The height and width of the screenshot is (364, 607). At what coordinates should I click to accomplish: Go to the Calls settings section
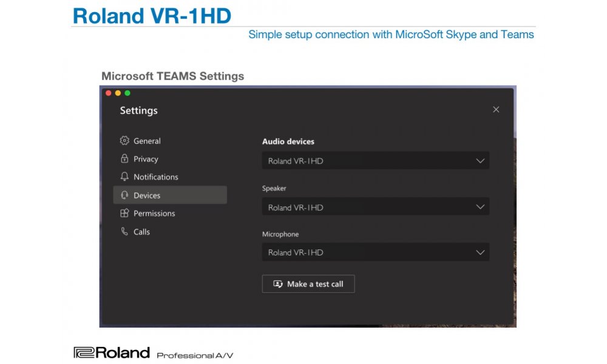click(x=141, y=232)
